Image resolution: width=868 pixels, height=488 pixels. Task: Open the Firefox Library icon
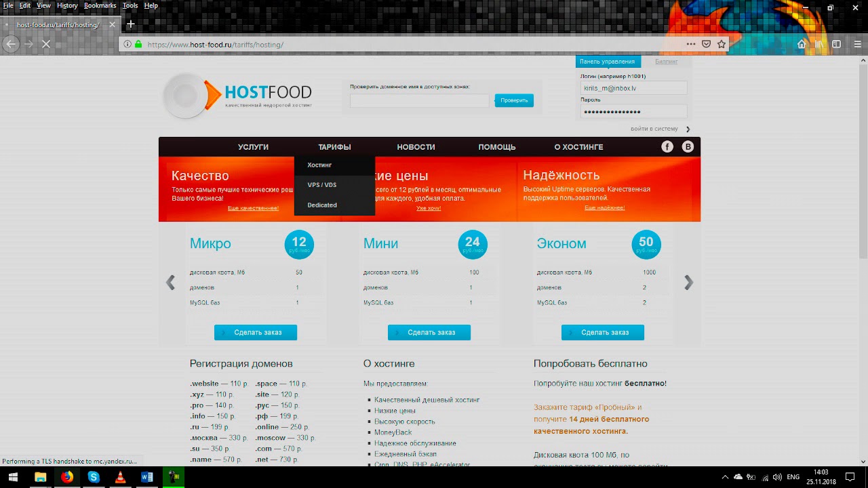point(819,44)
